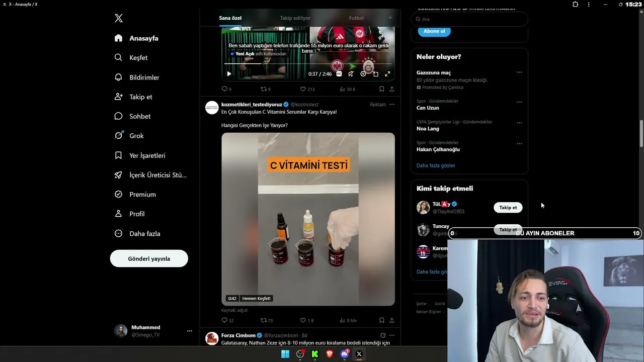Screen dimensions: 644x362
Task: Share the football video post
Action: 392,89
